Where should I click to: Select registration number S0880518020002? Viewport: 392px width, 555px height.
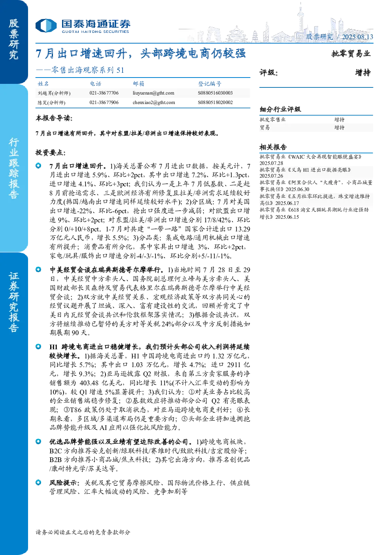(215, 102)
